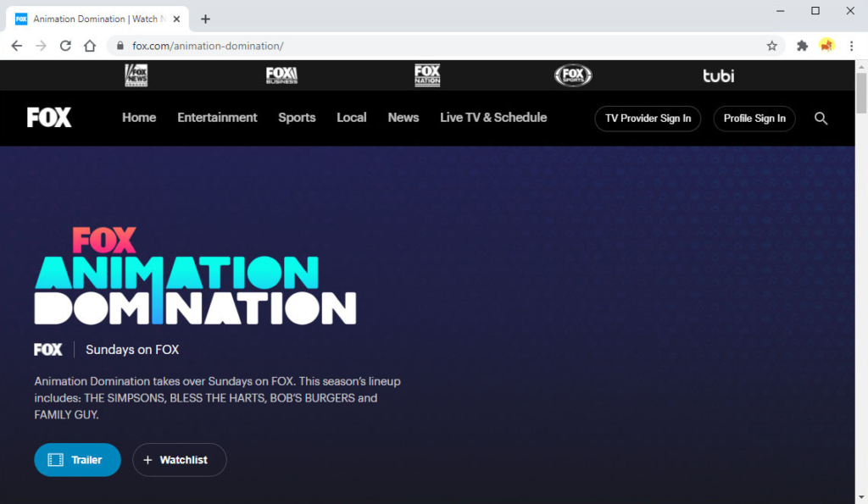Click the FOX logo in the navigation bar
Screen dimensions: 868x504
click(49, 117)
